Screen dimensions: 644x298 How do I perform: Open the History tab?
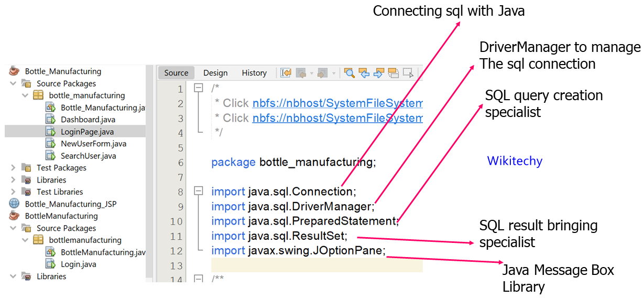coord(254,73)
